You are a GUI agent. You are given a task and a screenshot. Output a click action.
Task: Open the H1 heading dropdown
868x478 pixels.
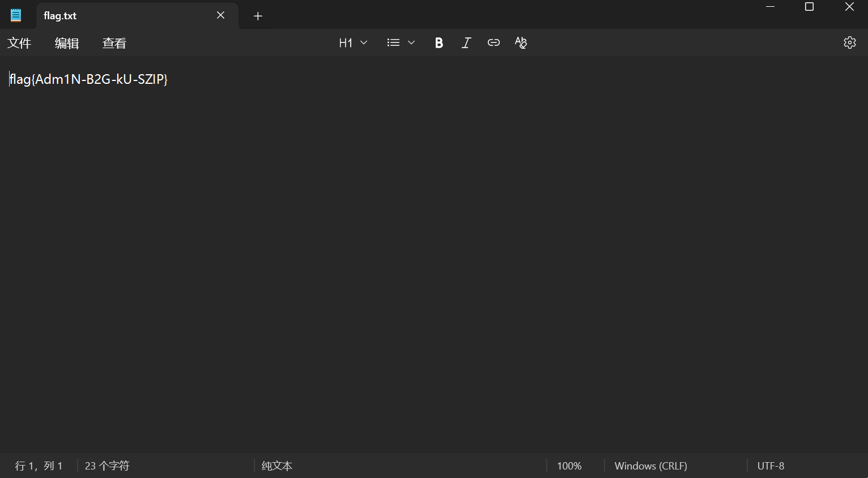tap(353, 43)
